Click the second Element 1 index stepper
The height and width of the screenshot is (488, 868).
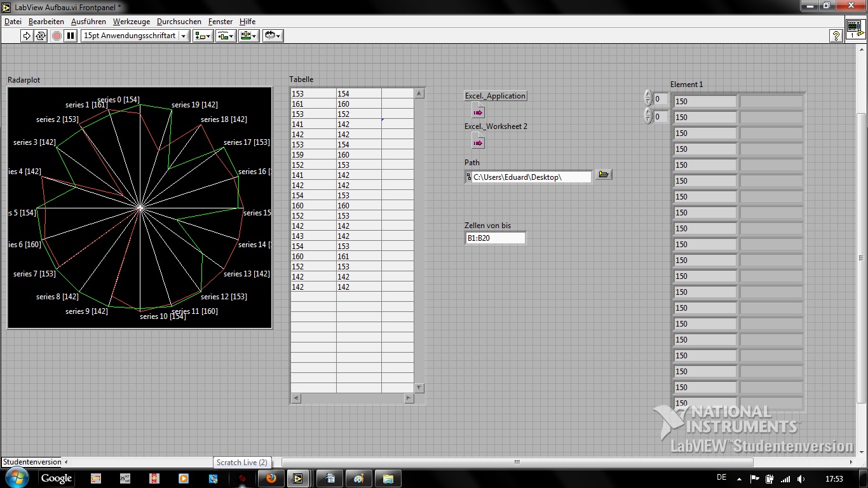pyautogui.click(x=648, y=117)
